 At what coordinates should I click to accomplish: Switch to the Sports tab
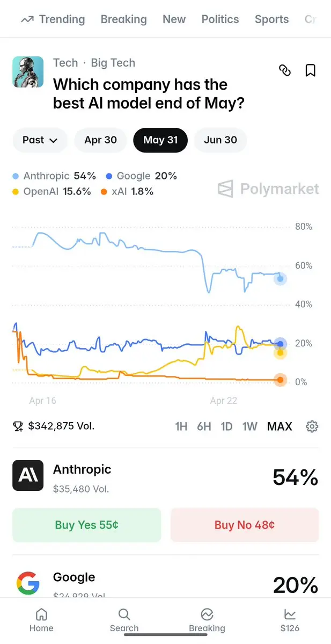[271, 19]
